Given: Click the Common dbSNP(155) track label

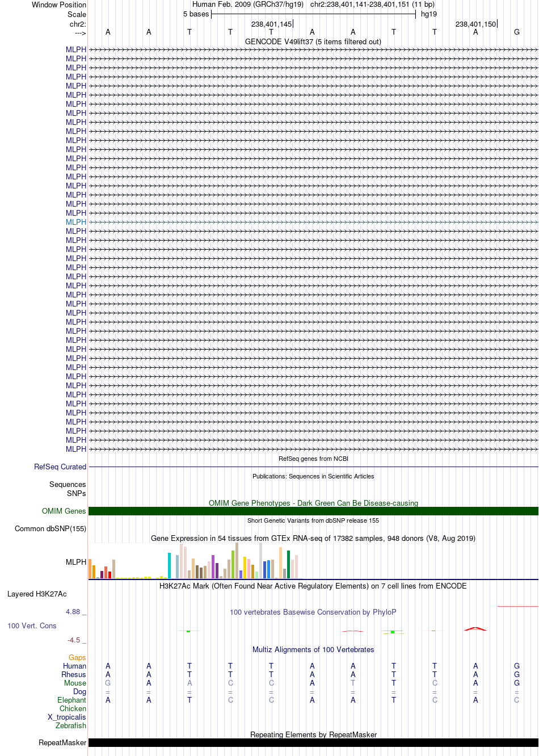Looking at the screenshot, I should point(50,529).
